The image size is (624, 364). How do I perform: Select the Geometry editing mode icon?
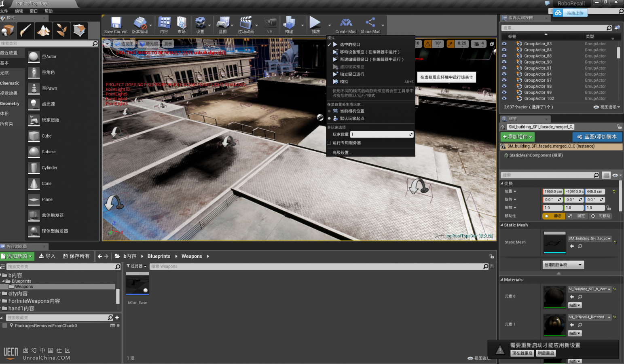pyautogui.click(x=79, y=30)
